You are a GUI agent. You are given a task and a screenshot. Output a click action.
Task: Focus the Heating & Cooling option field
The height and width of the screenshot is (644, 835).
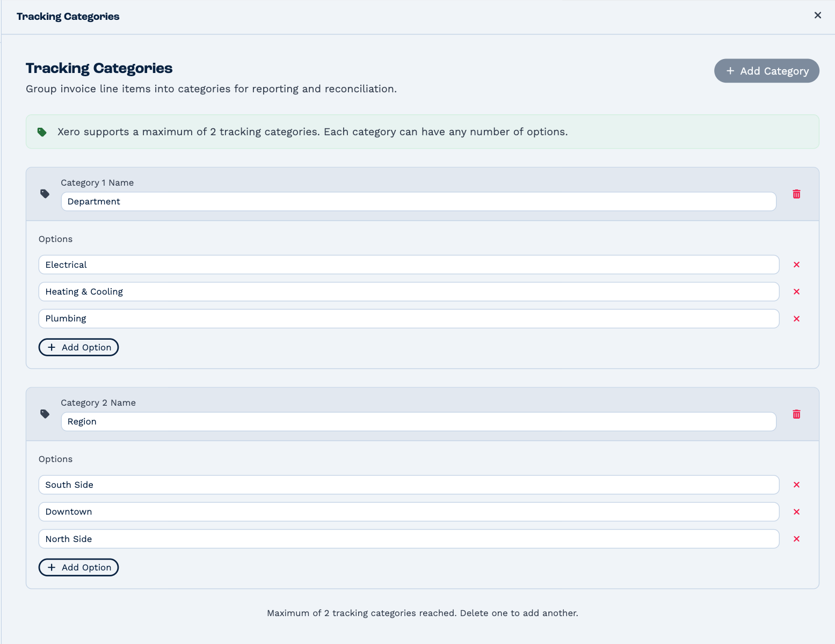tap(409, 291)
